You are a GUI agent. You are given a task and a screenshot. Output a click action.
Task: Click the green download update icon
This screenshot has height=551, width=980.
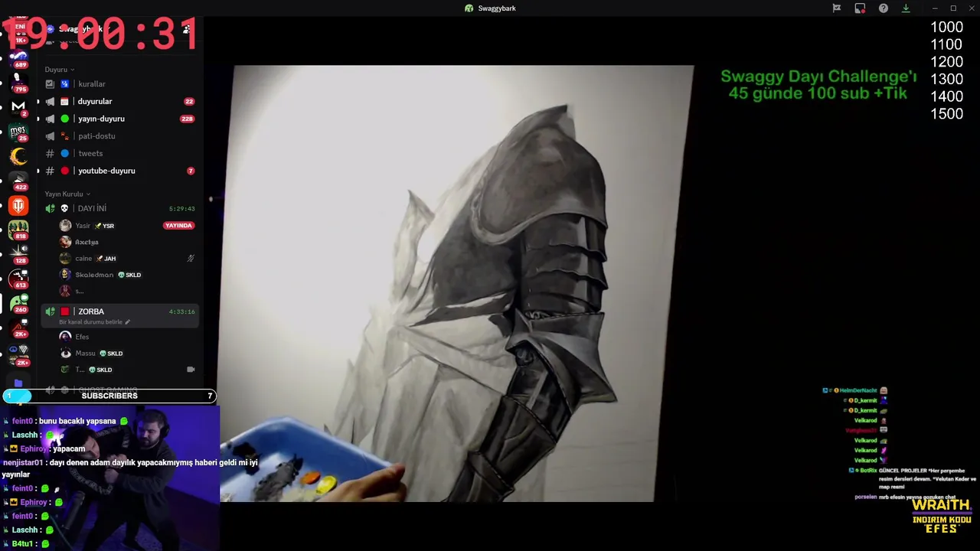coord(906,8)
